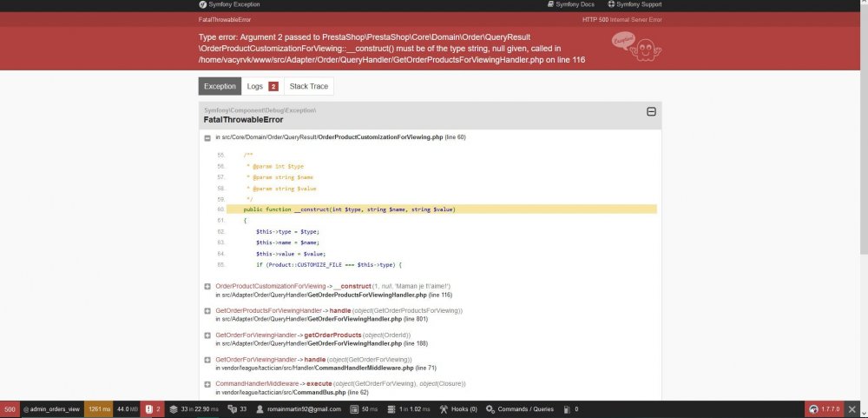This screenshot has height=418, width=868.
Task: Open GetOrderProductsForViewingHandler.php file link
Action: point(367,295)
